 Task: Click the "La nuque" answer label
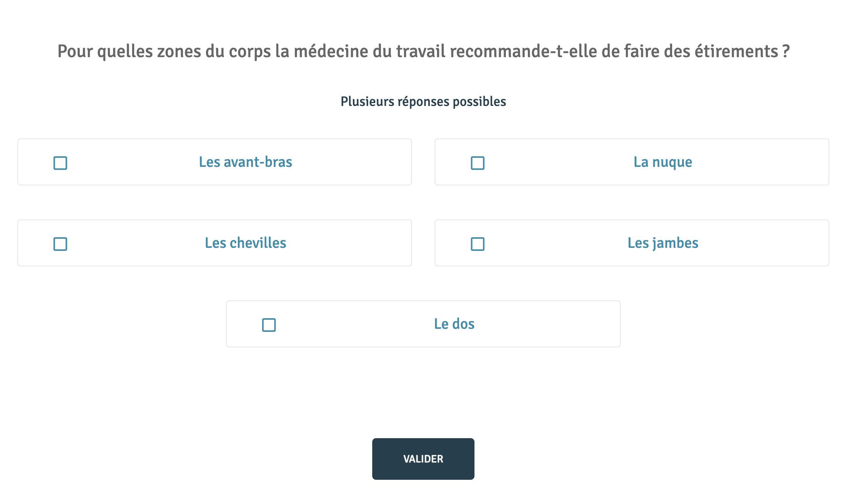663,162
